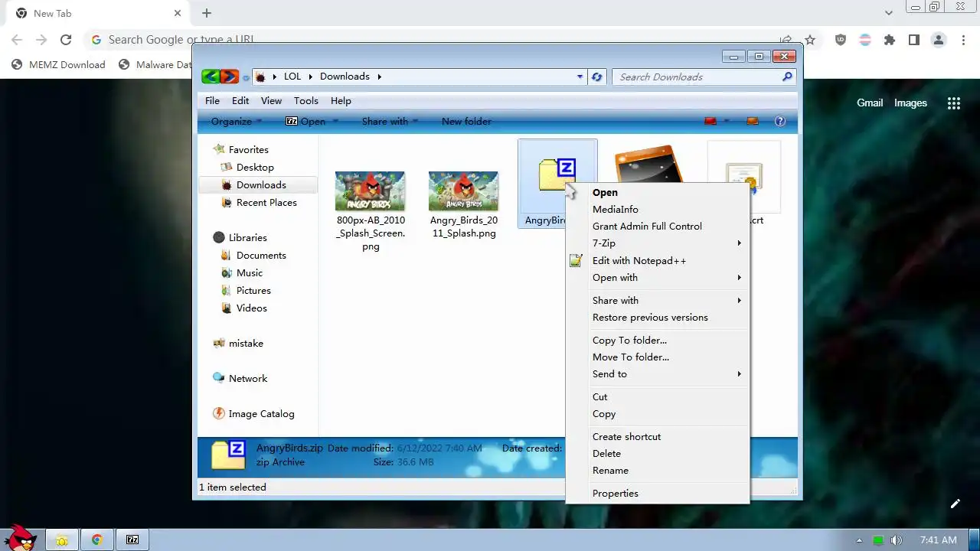Image resolution: width=980 pixels, height=551 pixels.
Task: Click Chrome reload page icon
Action: (66, 40)
